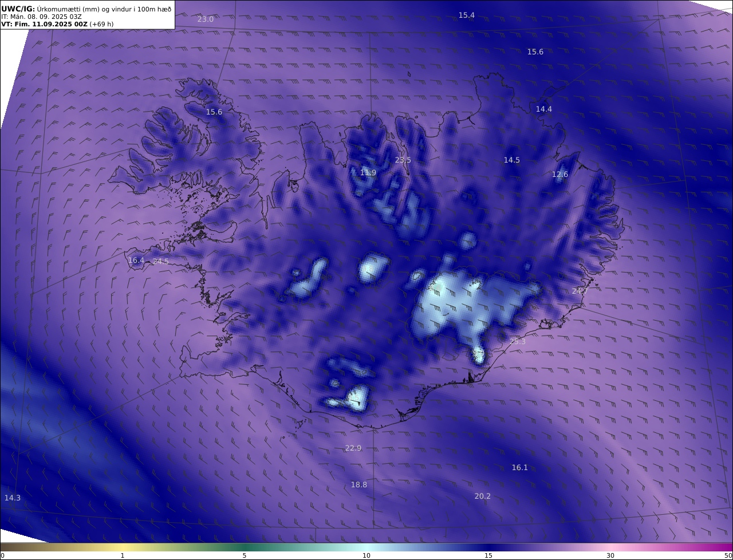
Task: Pick the 11.9 value label
Action: (x=368, y=172)
